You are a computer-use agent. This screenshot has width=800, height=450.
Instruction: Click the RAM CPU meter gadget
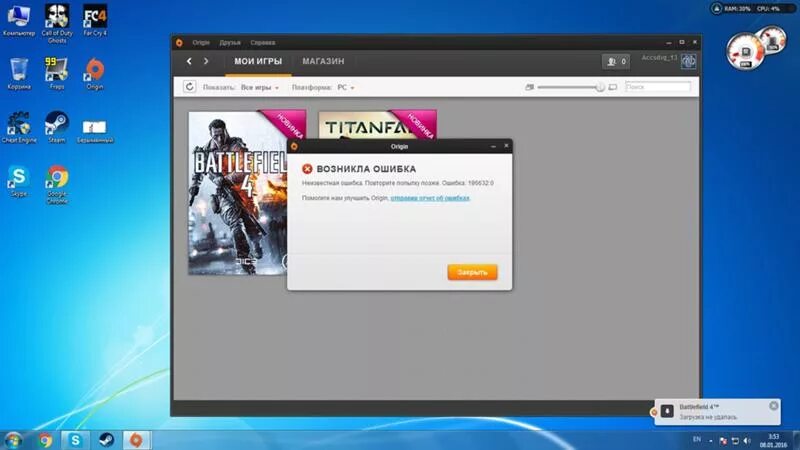[x=752, y=9]
